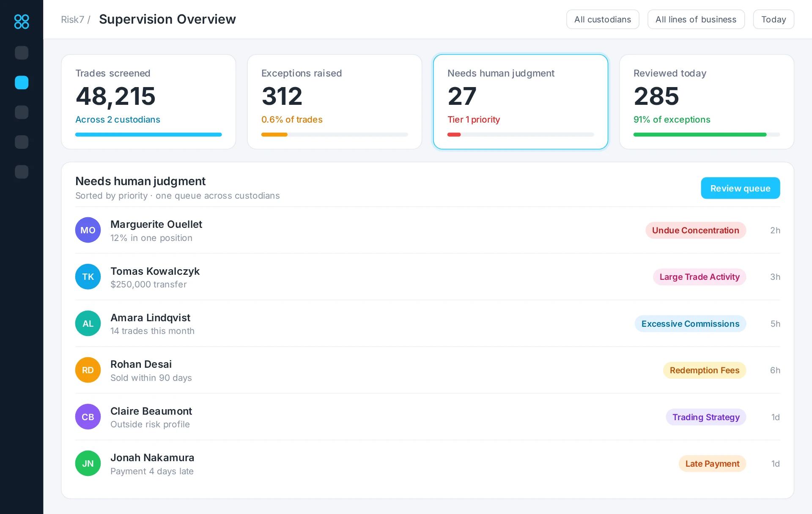812x514 pixels.
Task: Select the Trades screened card
Action: (x=148, y=102)
